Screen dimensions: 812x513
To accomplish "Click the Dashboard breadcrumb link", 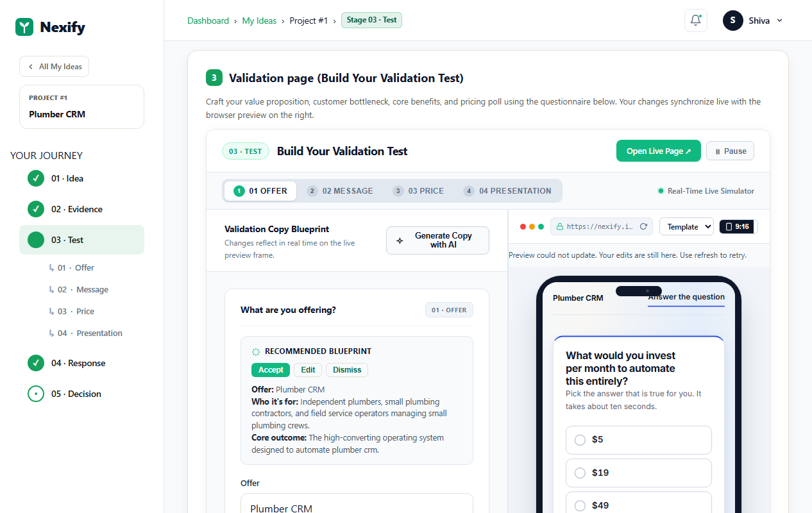I will (208, 21).
